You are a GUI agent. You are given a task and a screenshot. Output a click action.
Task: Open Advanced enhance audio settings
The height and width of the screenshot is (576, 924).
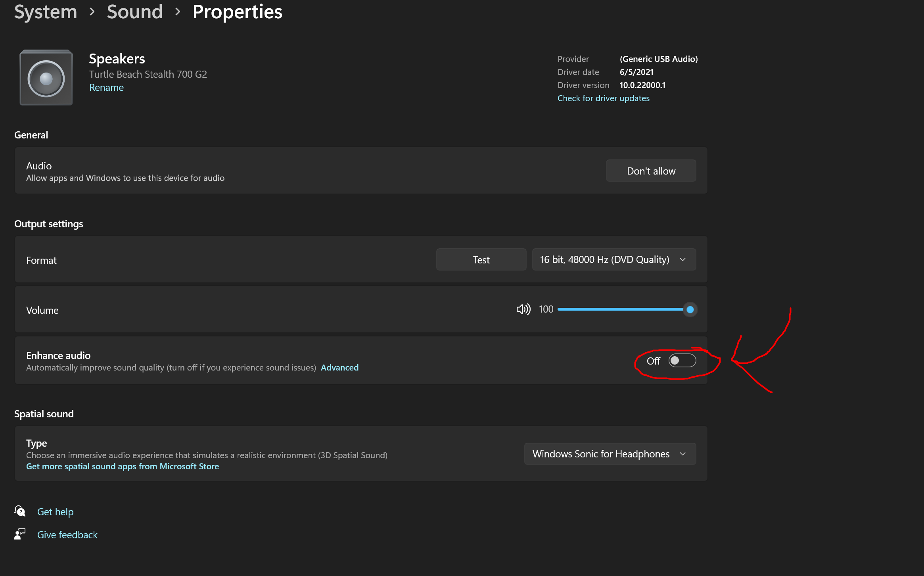point(339,368)
